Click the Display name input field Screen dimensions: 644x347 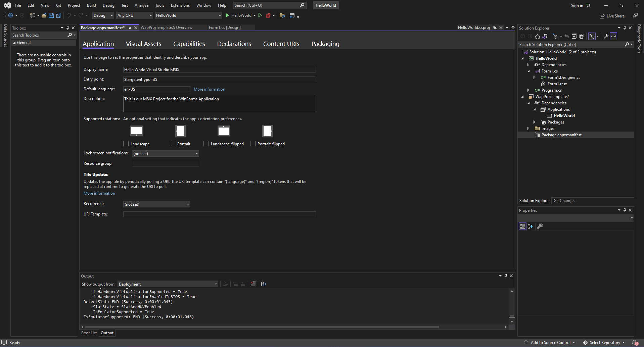(x=220, y=70)
